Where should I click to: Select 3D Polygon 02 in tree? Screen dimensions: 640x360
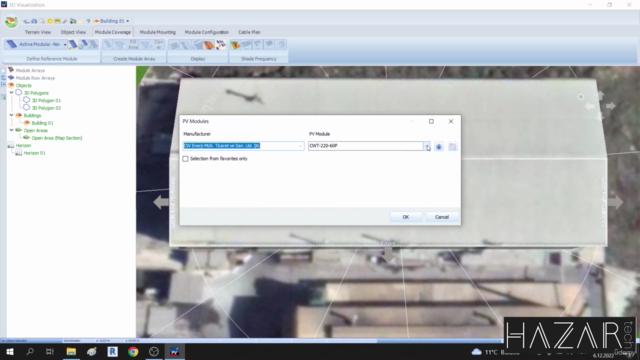pos(46,108)
